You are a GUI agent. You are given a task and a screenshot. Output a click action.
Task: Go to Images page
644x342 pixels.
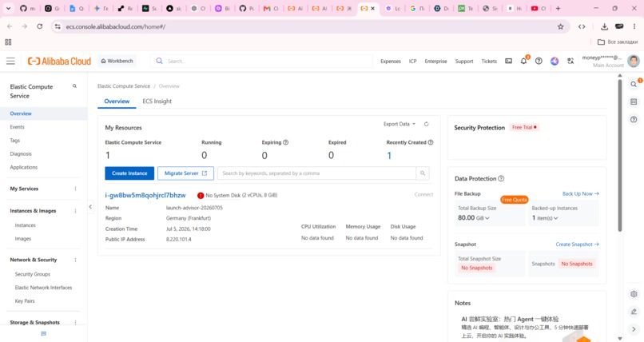coord(23,239)
